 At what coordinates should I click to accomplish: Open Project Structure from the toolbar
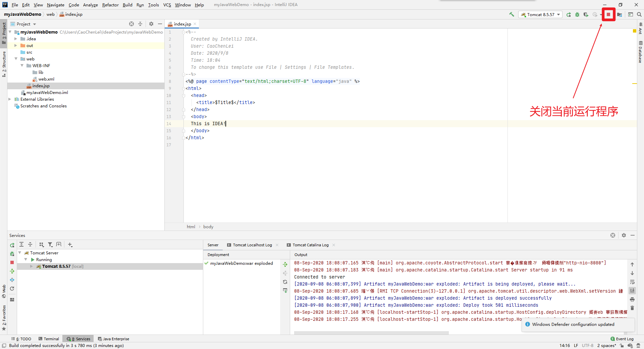pos(620,14)
